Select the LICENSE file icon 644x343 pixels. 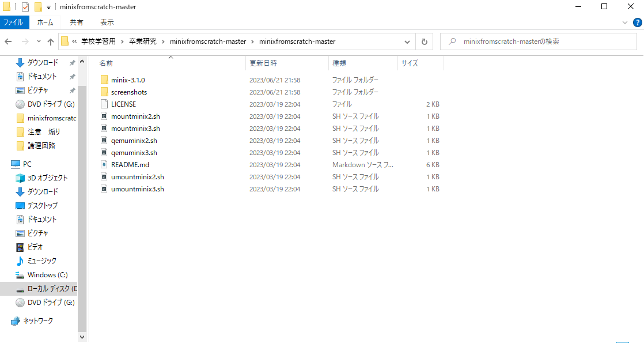(x=104, y=104)
